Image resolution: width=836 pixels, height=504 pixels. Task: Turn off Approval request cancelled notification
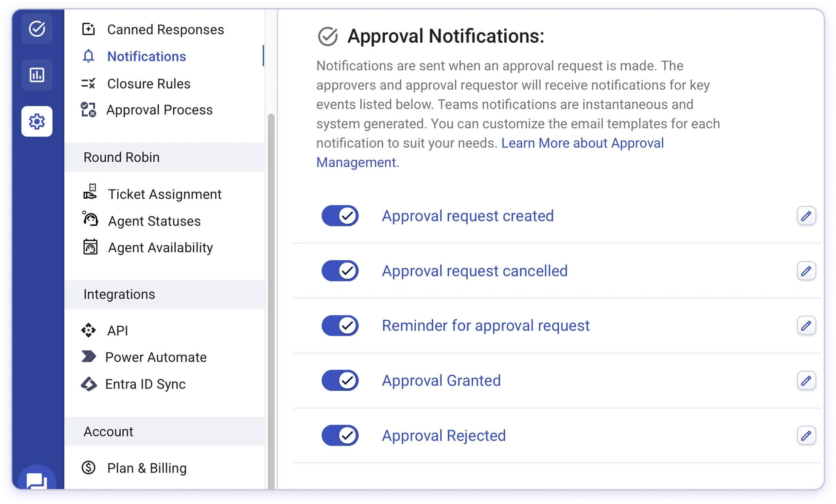(340, 271)
